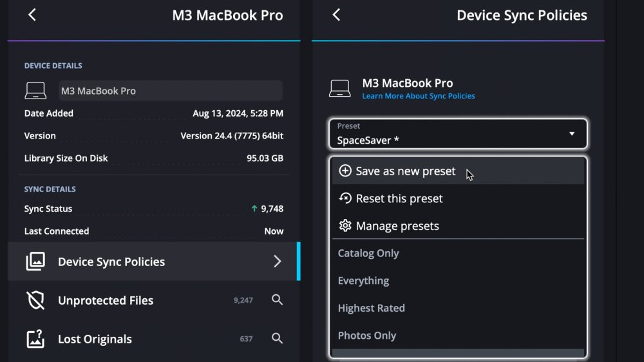Select the Photos Only preset

click(x=367, y=336)
